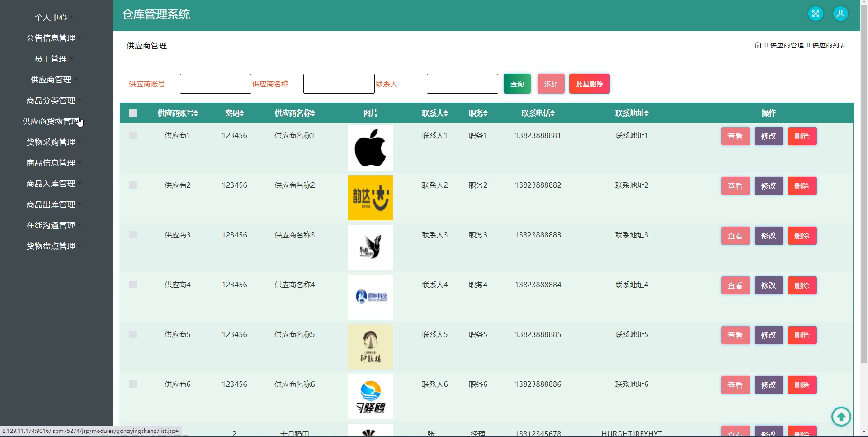
Task: Click the 供应商列表 breadcrumb link
Action: click(829, 45)
